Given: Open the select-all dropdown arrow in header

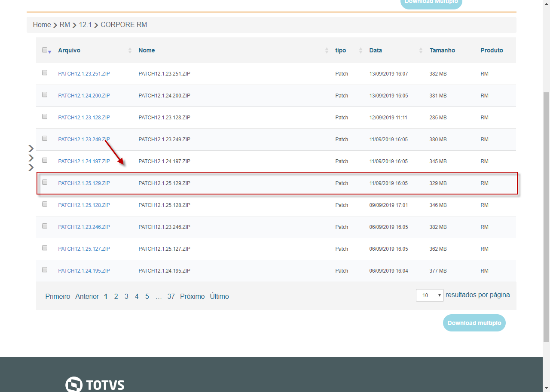Looking at the screenshot, I should (x=50, y=52).
